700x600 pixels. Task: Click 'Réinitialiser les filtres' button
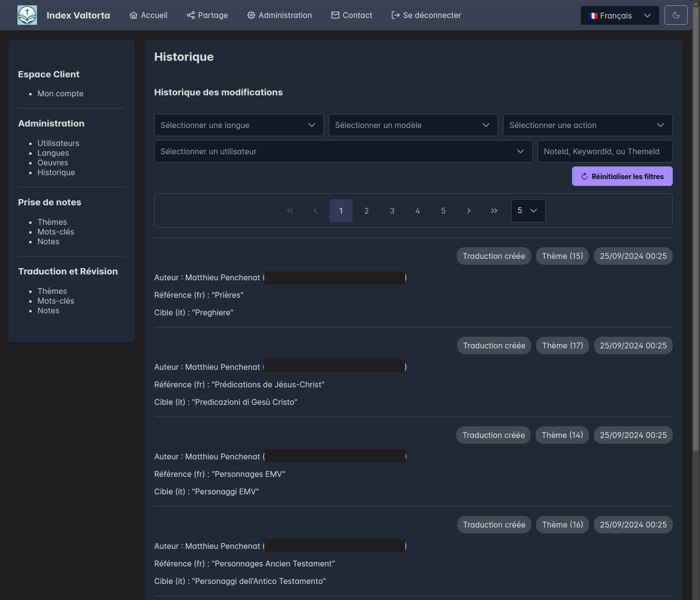[x=622, y=176]
